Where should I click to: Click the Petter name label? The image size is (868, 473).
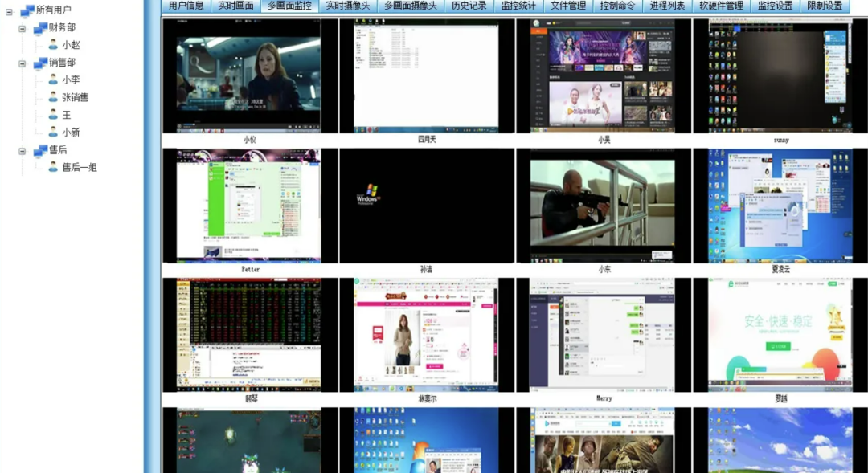click(250, 269)
